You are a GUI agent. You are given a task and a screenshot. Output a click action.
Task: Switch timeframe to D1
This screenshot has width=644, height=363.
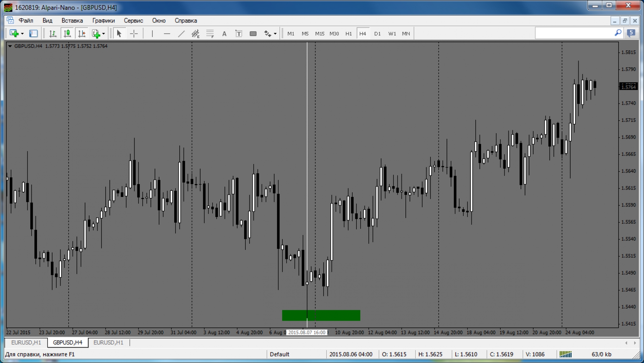point(377,34)
